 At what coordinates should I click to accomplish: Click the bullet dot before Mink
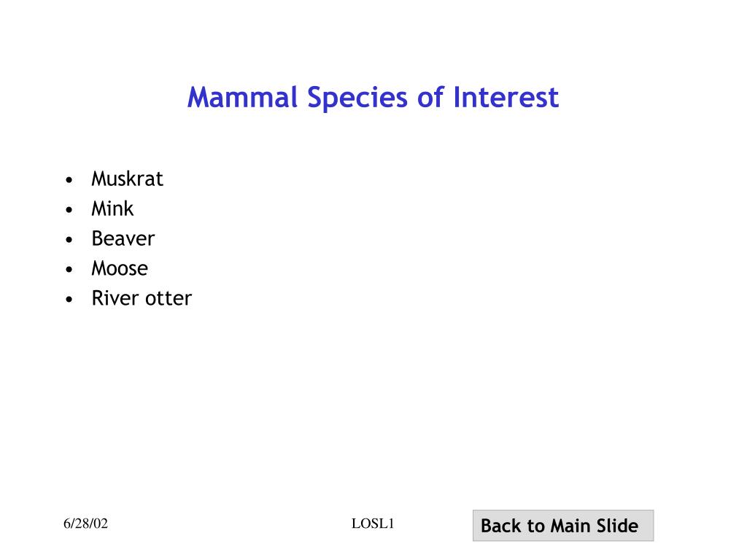point(69,209)
